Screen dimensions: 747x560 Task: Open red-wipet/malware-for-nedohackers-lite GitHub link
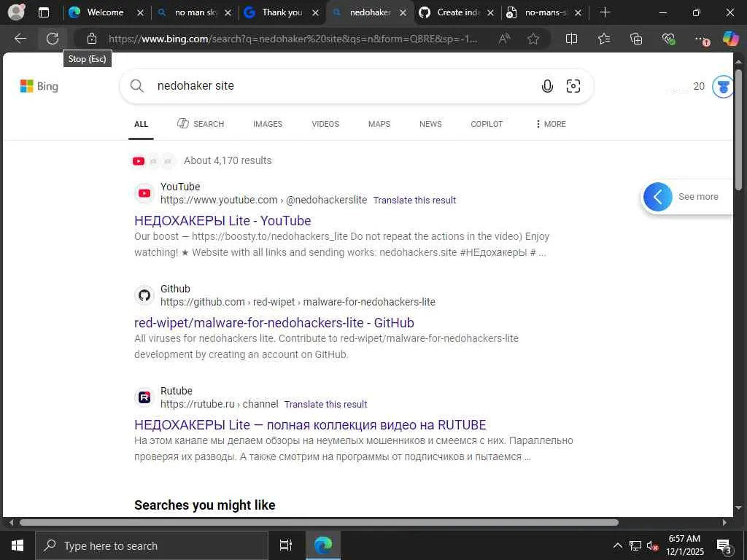pyautogui.click(x=274, y=322)
